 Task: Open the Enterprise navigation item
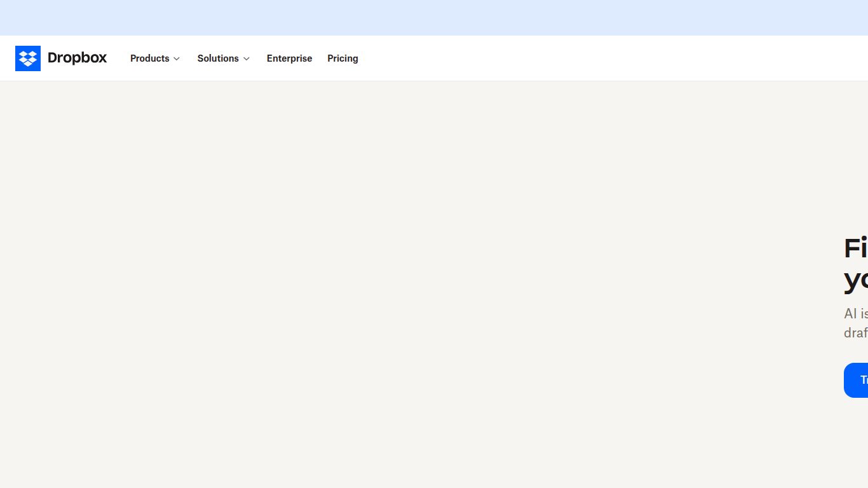tap(289, 58)
